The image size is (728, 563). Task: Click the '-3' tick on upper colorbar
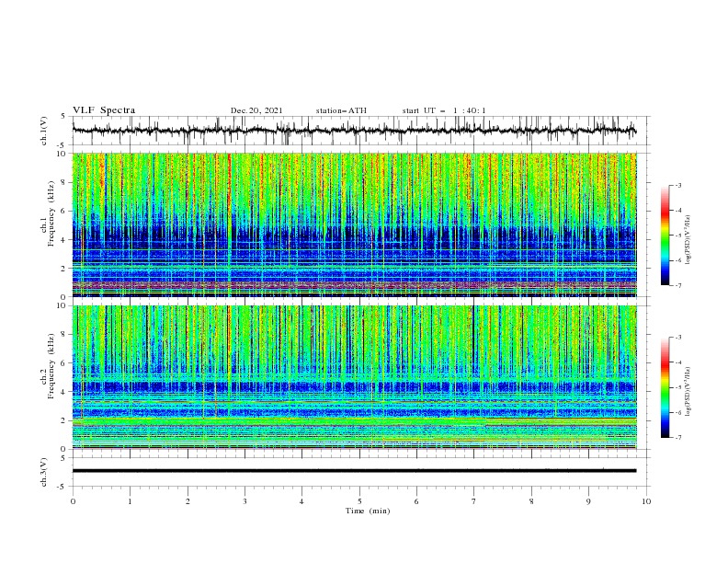pos(677,185)
